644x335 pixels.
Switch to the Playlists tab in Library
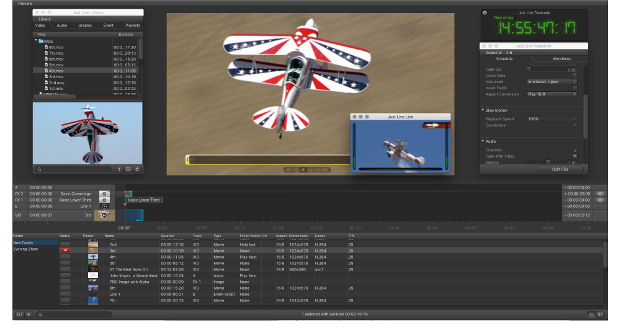pos(133,25)
